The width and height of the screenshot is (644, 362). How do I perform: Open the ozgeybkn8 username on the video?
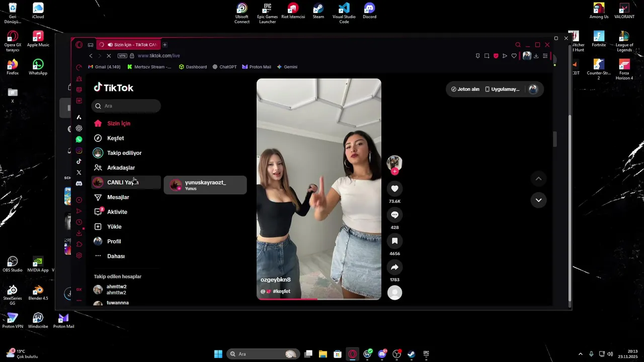[275, 280]
